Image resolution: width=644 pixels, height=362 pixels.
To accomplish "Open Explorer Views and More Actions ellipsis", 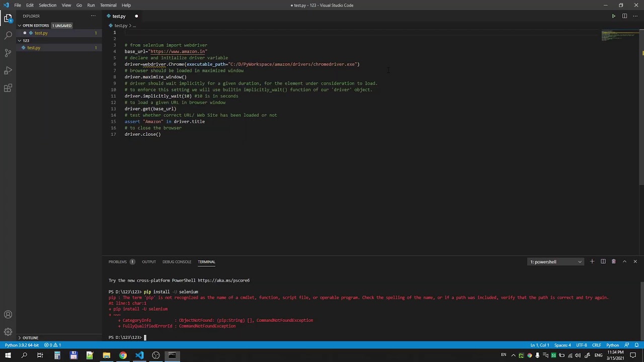I will pos(93,16).
